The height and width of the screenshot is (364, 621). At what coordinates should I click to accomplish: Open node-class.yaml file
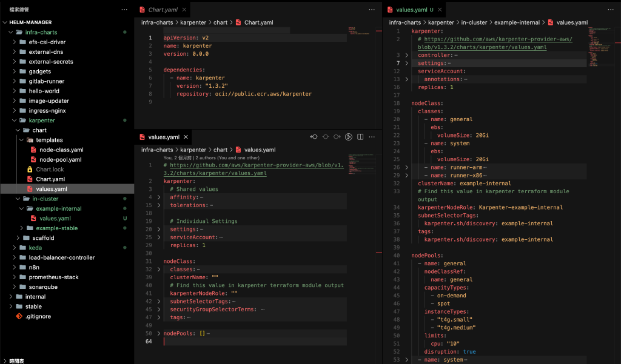[61, 150]
